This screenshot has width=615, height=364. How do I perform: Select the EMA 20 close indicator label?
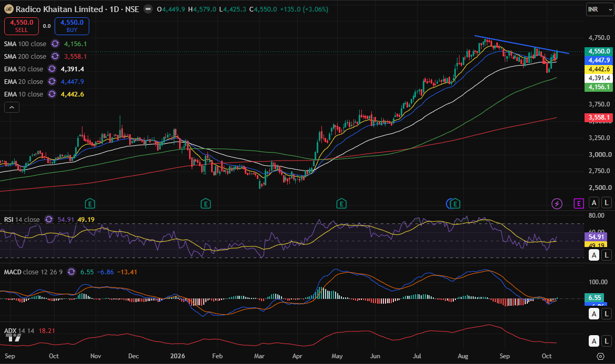[x=24, y=81]
